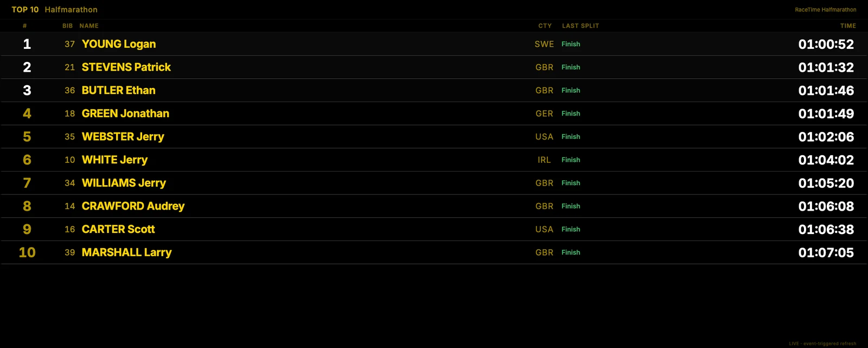Screen dimensions: 868x348
Task: Click finish time 01:04:02
Action: (x=826, y=160)
